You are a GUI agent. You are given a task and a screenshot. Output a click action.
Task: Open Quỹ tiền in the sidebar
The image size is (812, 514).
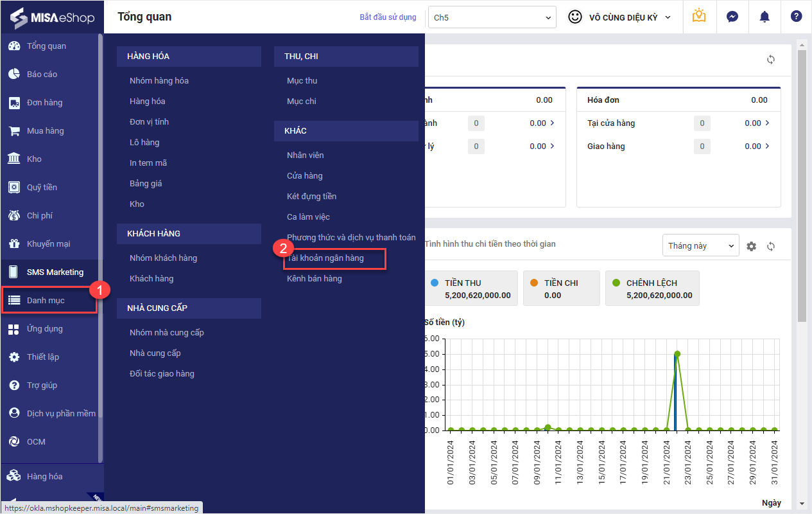coord(42,187)
